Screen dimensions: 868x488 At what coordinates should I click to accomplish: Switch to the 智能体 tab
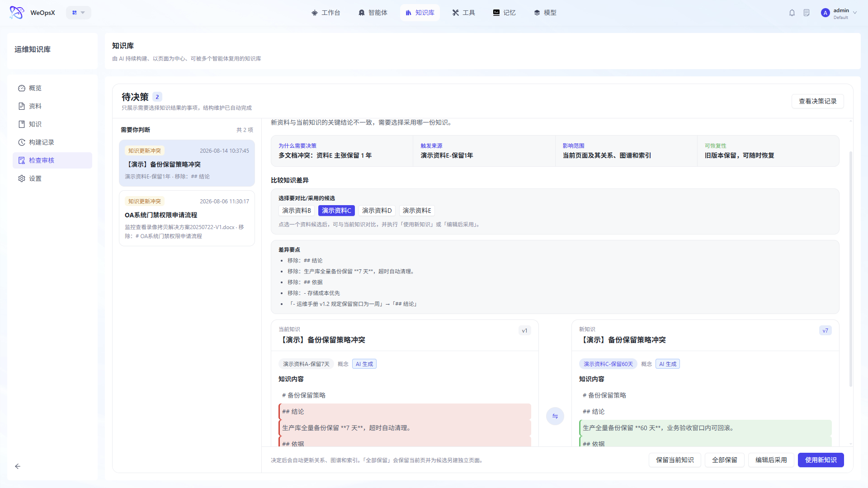pyautogui.click(x=373, y=13)
